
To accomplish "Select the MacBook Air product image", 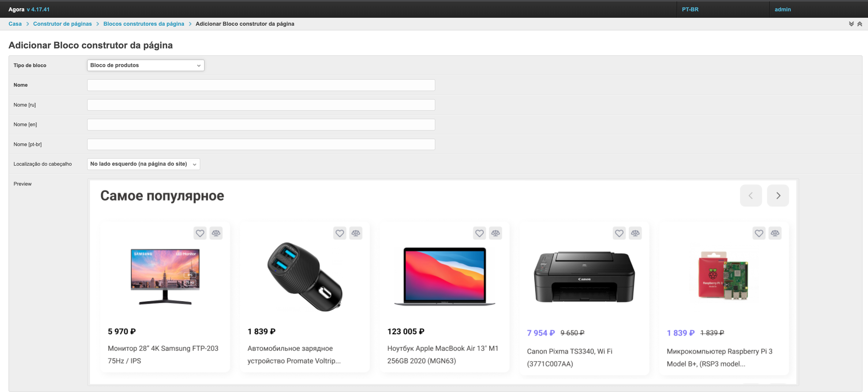I will coord(445,276).
